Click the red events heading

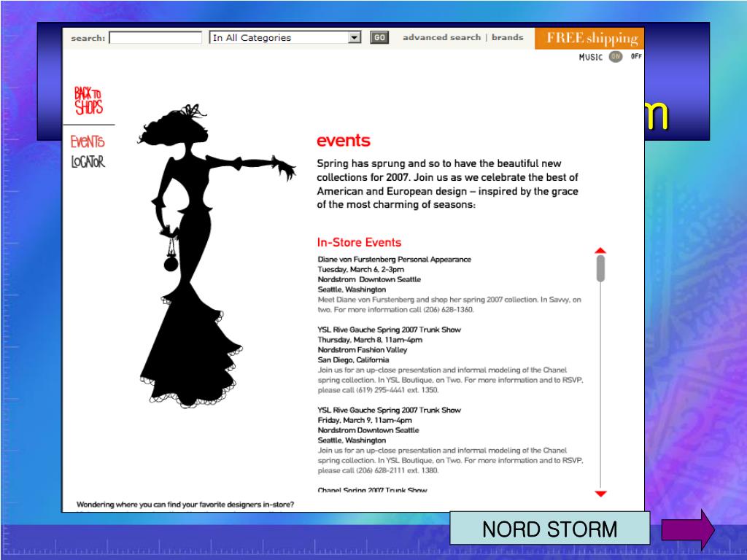pyautogui.click(x=344, y=141)
